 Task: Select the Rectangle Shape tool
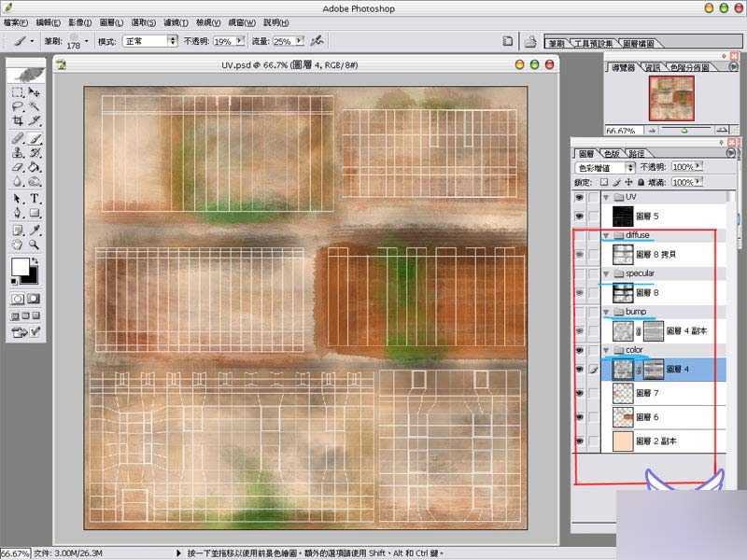tap(35, 213)
